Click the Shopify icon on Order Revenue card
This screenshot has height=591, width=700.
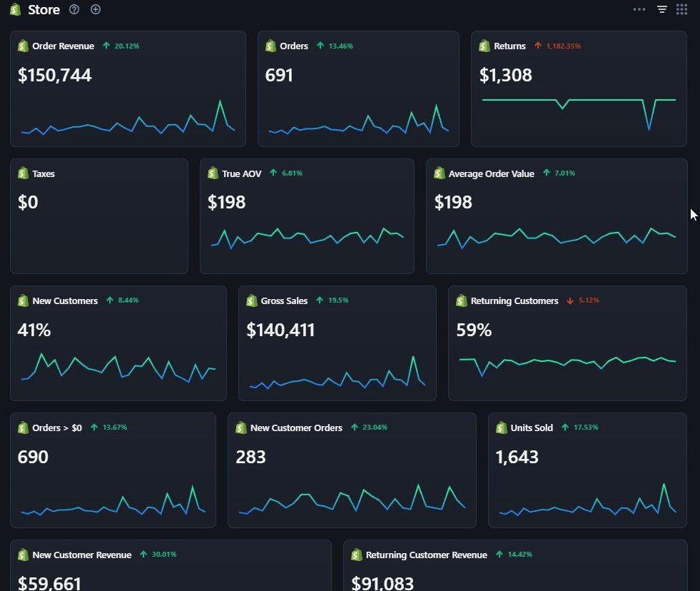(23, 46)
